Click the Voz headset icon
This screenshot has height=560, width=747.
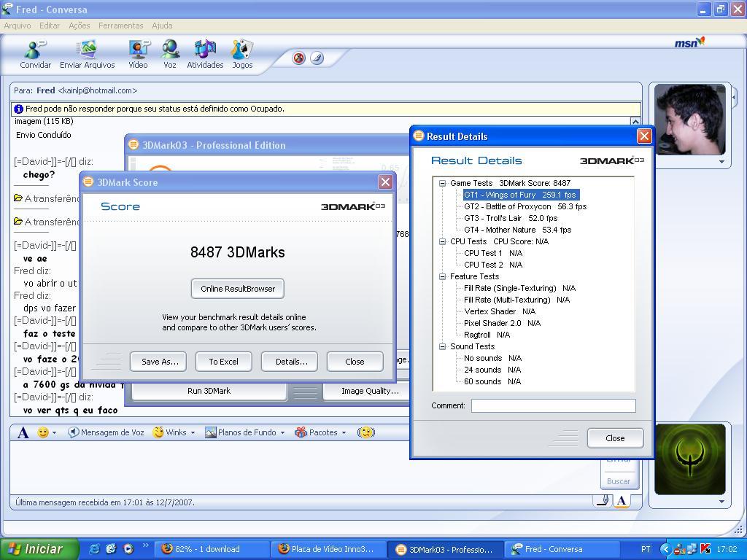coord(170,50)
